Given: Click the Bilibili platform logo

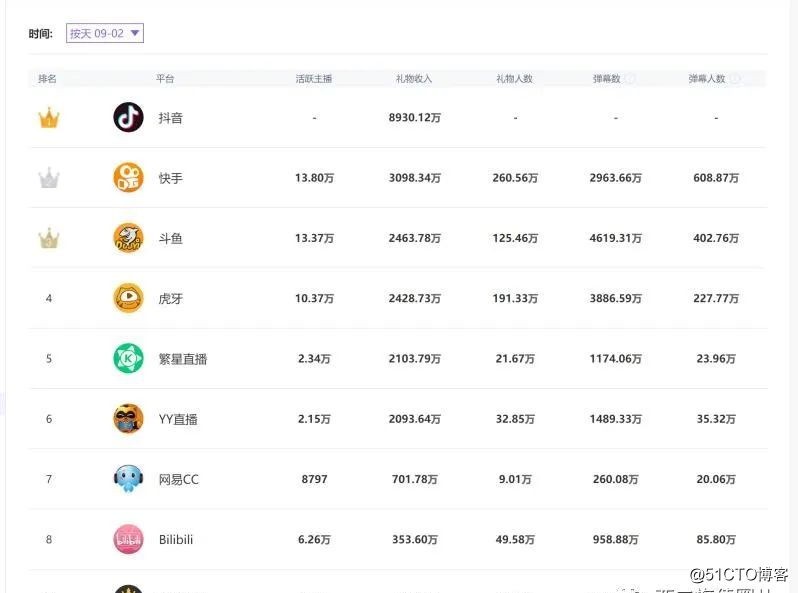Looking at the screenshot, I should [128, 539].
